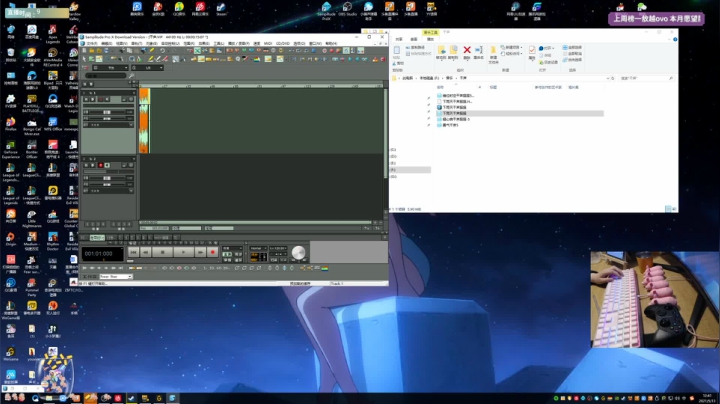Open the CD/DVD menu in Samplitude
The image size is (720, 404).
pyautogui.click(x=283, y=44)
